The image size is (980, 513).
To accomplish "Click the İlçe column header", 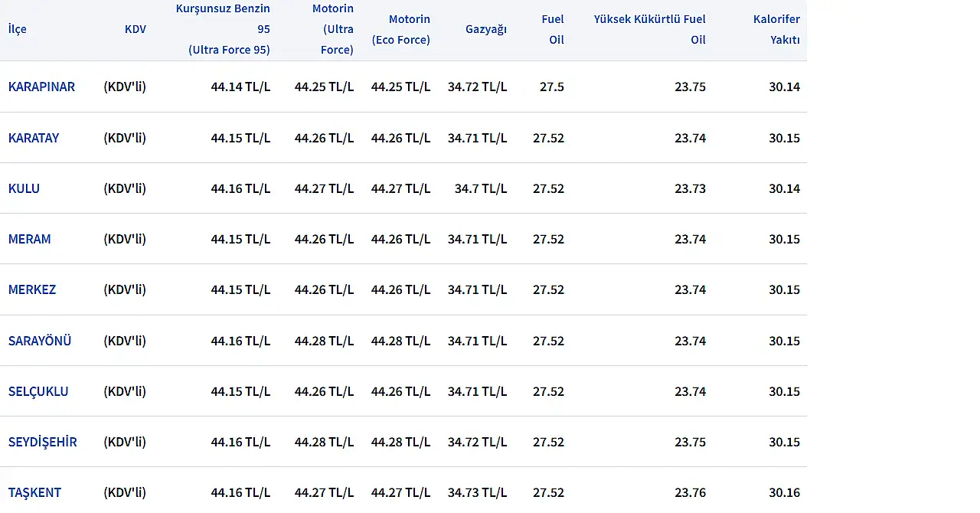I will point(17,29).
